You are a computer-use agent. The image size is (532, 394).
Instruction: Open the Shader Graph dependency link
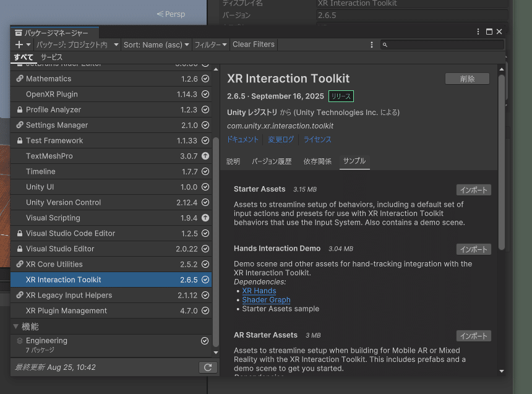(267, 300)
